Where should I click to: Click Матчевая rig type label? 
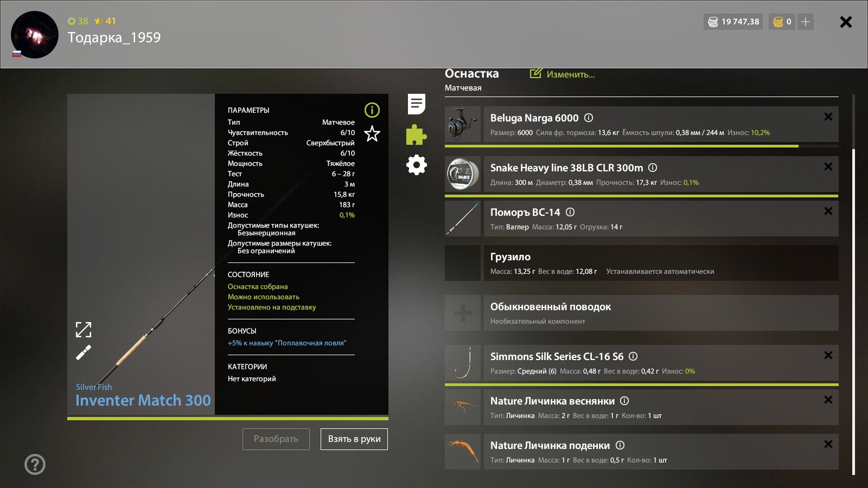463,88
